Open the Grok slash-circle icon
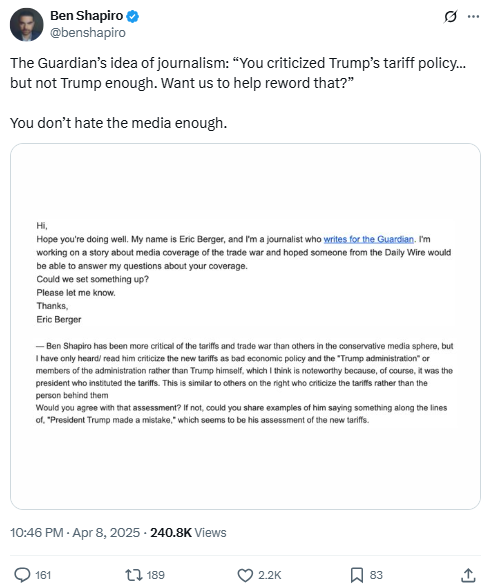Viewport: 491px width, 588px height. pos(450,16)
